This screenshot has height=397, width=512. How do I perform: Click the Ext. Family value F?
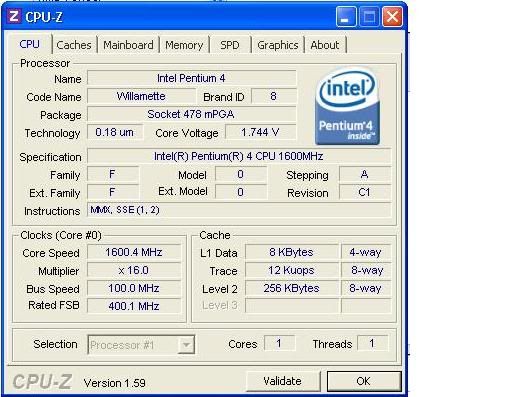113,192
